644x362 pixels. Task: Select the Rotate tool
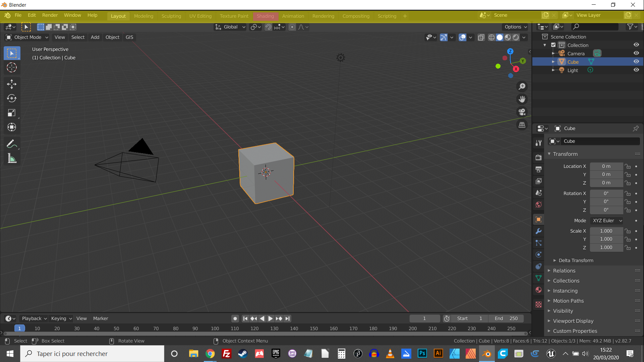pos(12,99)
